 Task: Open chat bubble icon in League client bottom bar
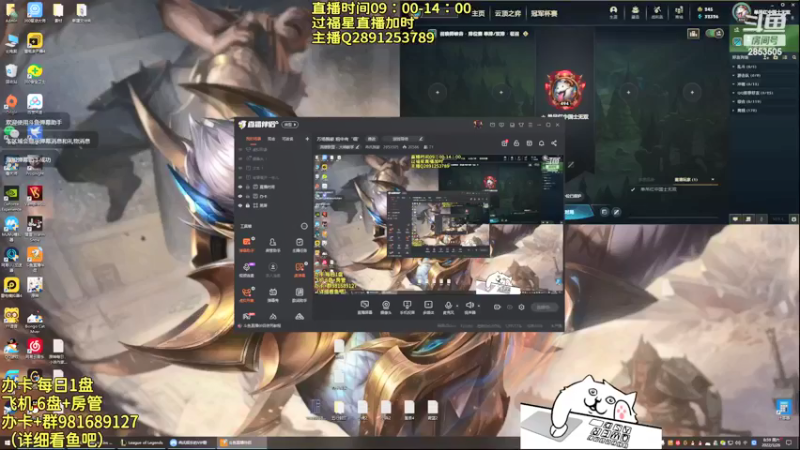pyautogui.click(x=735, y=219)
